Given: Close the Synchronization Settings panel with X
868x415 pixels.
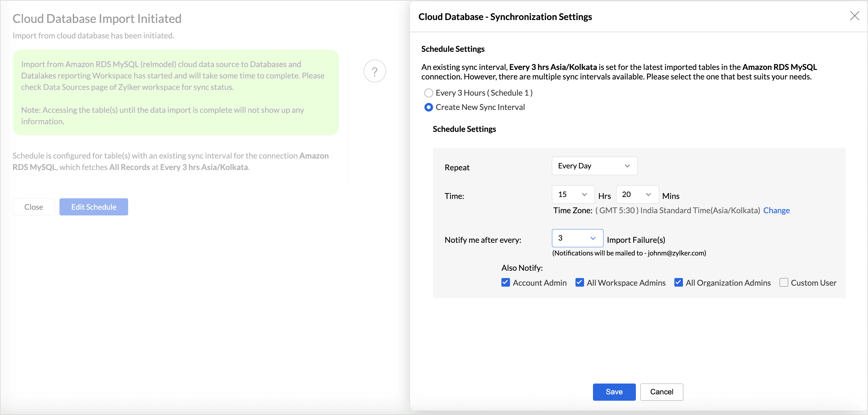Looking at the screenshot, I should pos(855,16).
